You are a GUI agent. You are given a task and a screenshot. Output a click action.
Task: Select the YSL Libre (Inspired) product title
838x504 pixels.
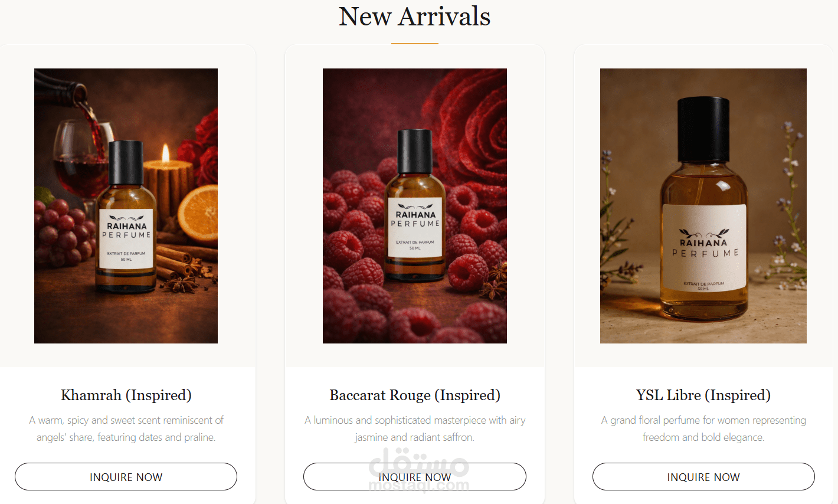point(703,395)
